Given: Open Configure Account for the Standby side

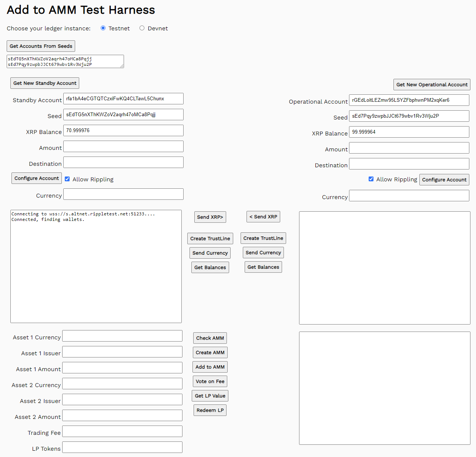Looking at the screenshot, I should tap(36, 178).
